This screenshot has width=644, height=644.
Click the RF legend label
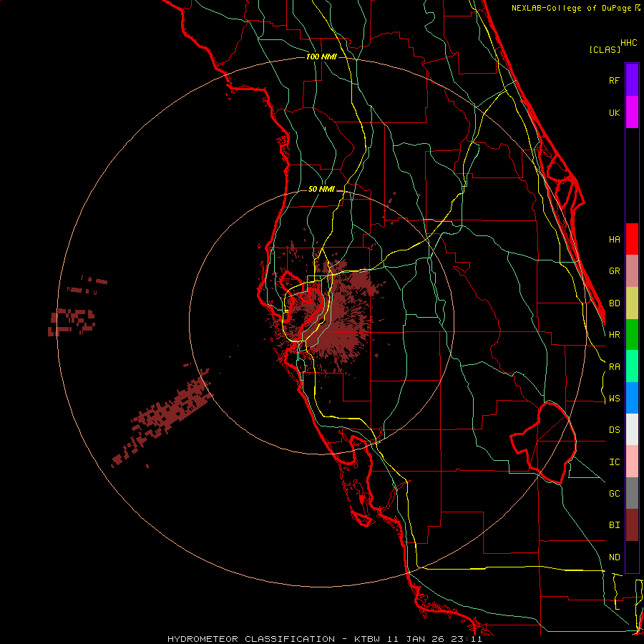click(614, 80)
